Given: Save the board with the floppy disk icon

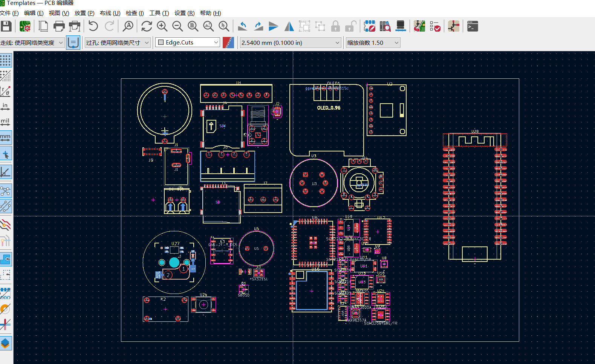Looking at the screenshot, I should (6, 26).
